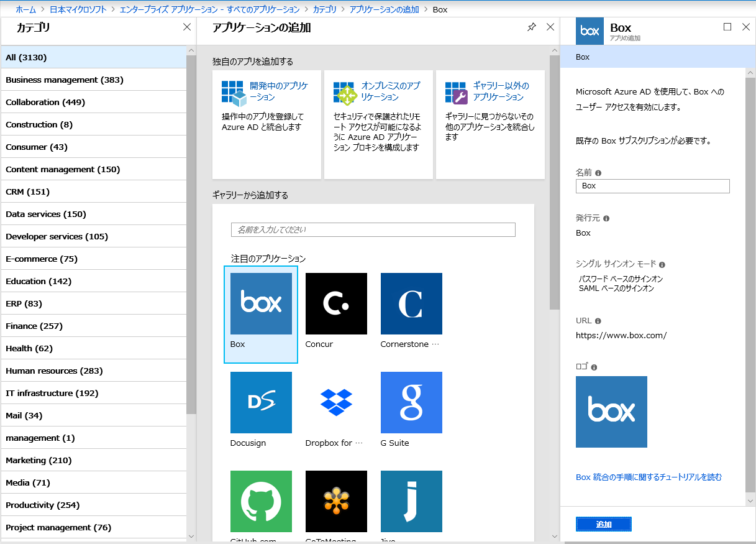Select category Human resources (283)
This screenshot has height=544, width=756.
click(x=94, y=371)
